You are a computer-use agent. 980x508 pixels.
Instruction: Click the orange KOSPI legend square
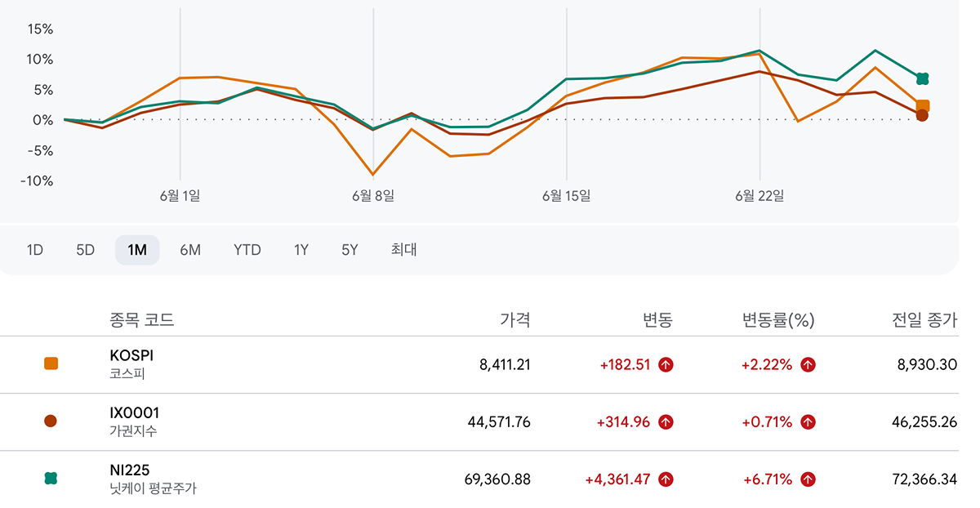point(51,364)
